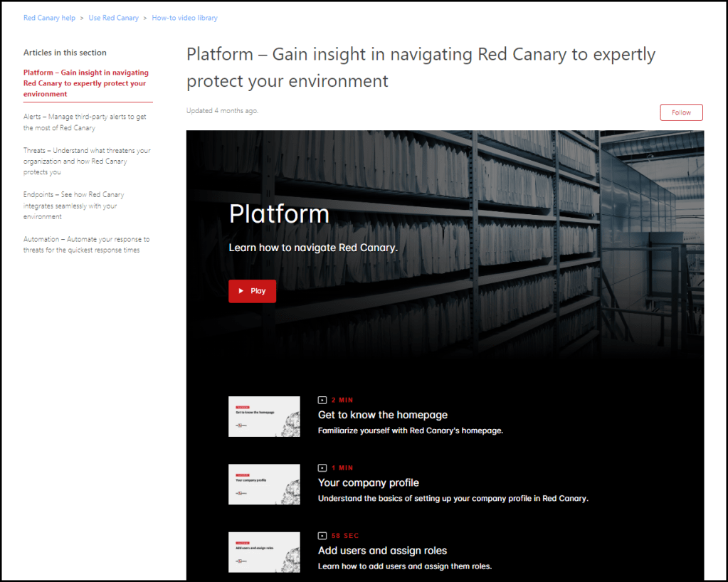
Task: Select the Alerts article in the sidebar
Action: tap(85, 122)
